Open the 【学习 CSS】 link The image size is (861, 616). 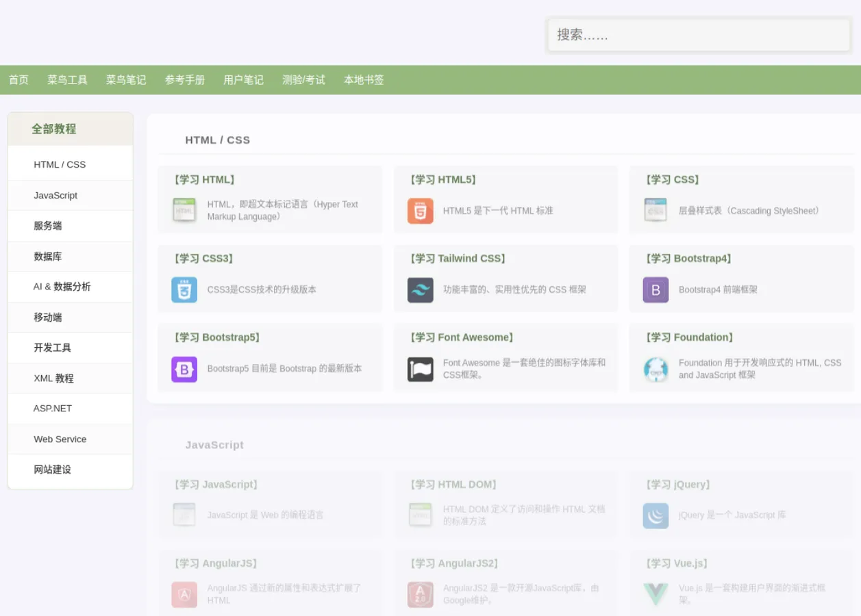(x=672, y=179)
